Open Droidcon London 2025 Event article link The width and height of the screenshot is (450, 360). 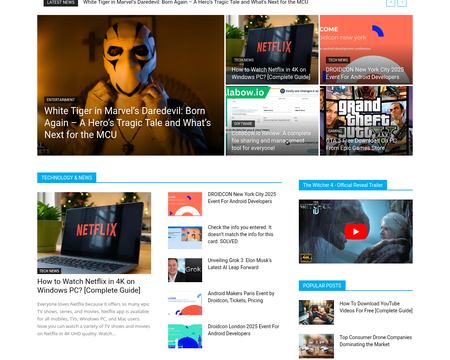click(x=243, y=330)
